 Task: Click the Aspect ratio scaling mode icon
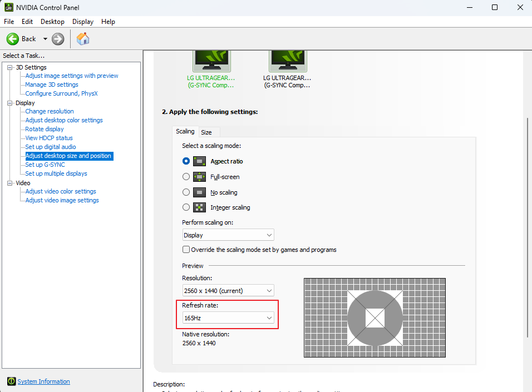pyautogui.click(x=199, y=161)
